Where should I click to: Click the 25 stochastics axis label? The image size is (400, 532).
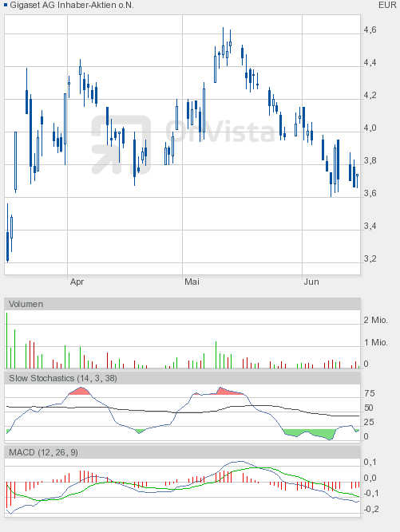pos(370,422)
